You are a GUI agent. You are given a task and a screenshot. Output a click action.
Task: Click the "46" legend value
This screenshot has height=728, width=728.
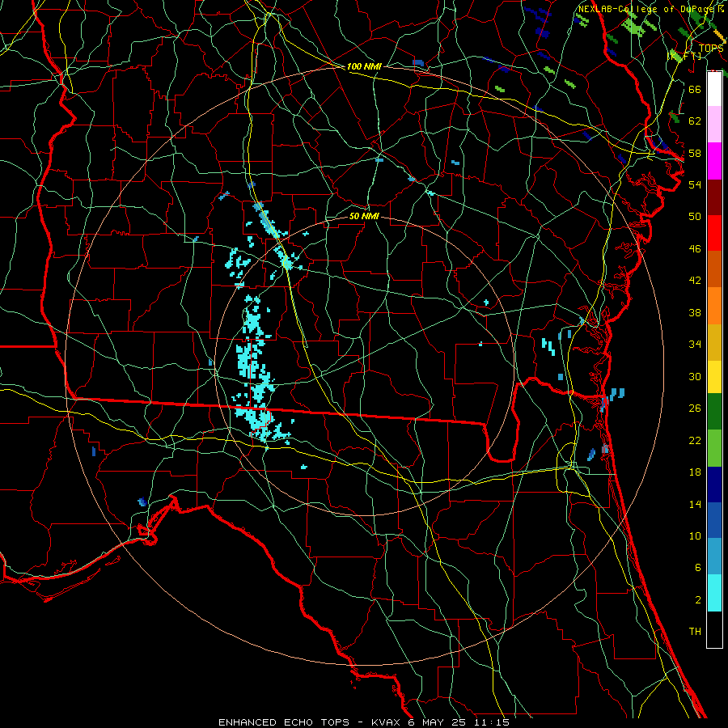pos(695,249)
